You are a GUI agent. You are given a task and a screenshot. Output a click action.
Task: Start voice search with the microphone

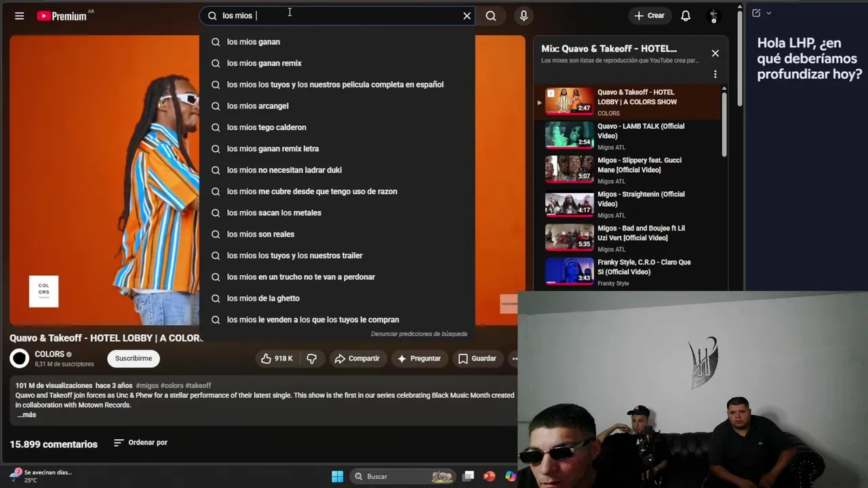pyautogui.click(x=524, y=16)
